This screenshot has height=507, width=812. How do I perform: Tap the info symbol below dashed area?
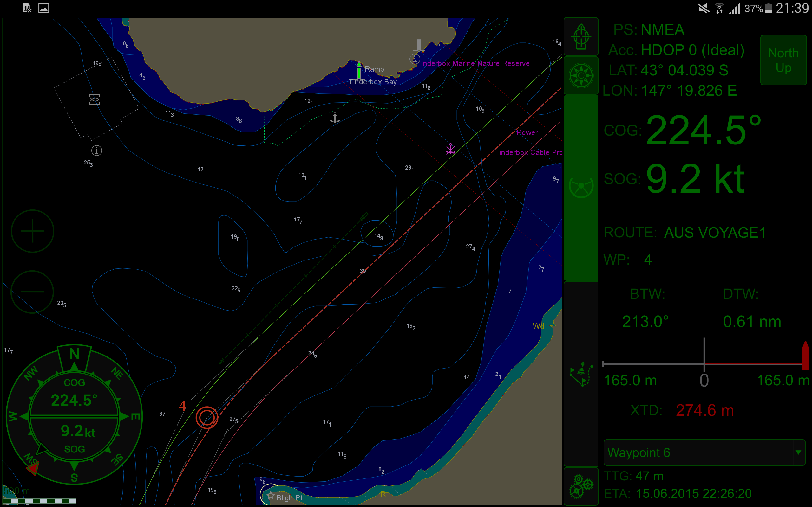(97, 151)
